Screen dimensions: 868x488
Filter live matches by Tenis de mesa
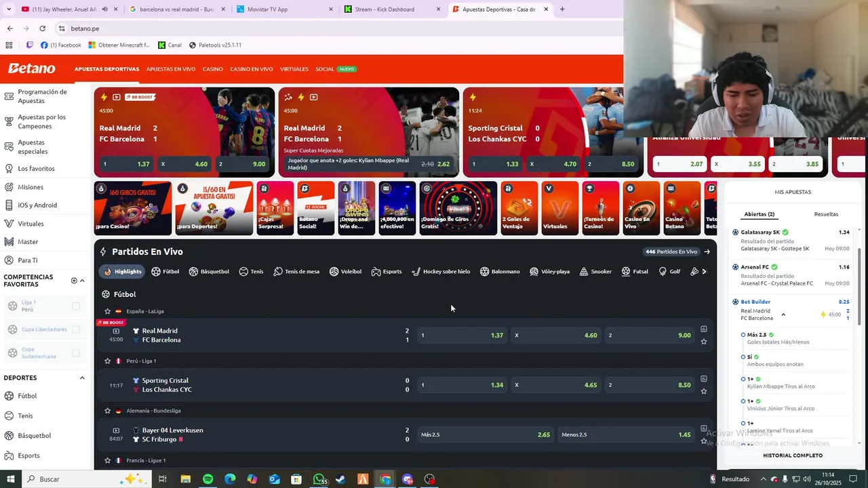(x=296, y=271)
